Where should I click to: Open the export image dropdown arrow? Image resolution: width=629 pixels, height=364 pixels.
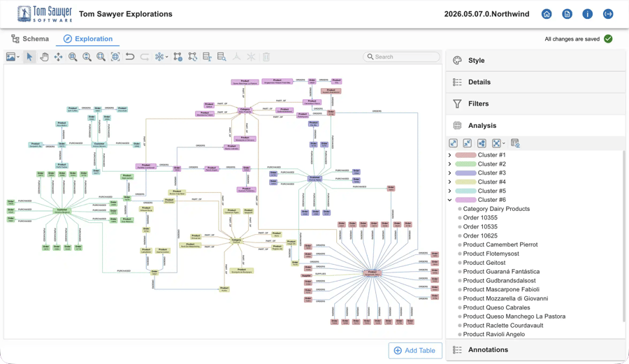(x=18, y=57)
